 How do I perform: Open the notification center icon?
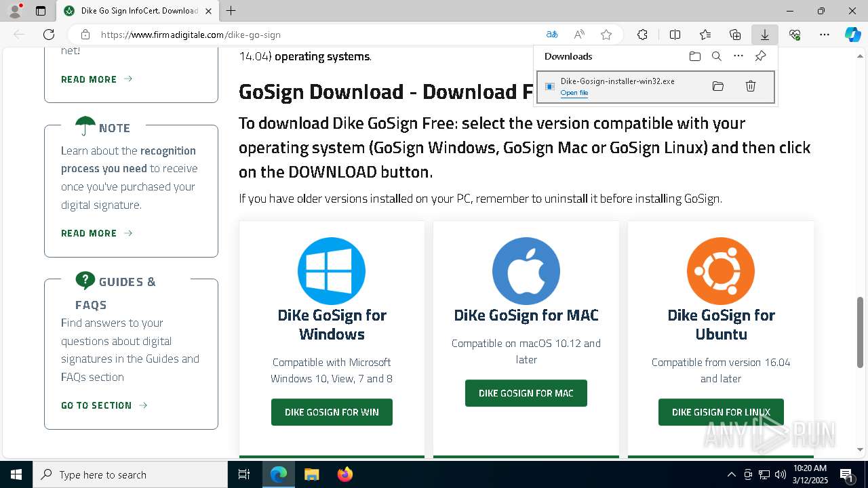tap(846, 474)
